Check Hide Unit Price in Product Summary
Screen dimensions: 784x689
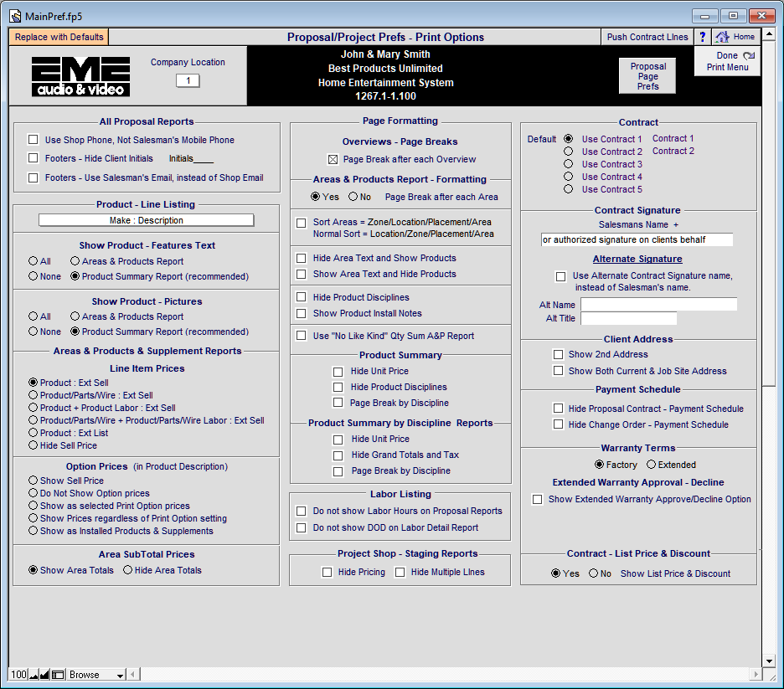pyautogui.click(x=338, y=372)
